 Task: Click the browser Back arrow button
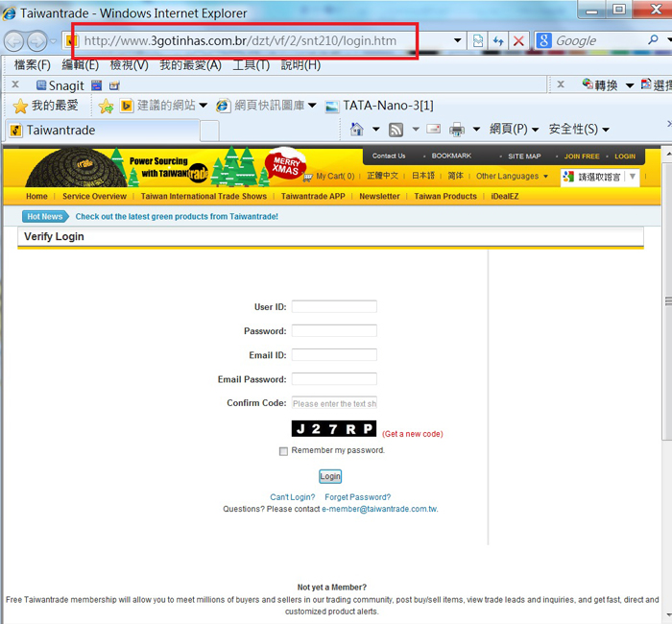14,41
